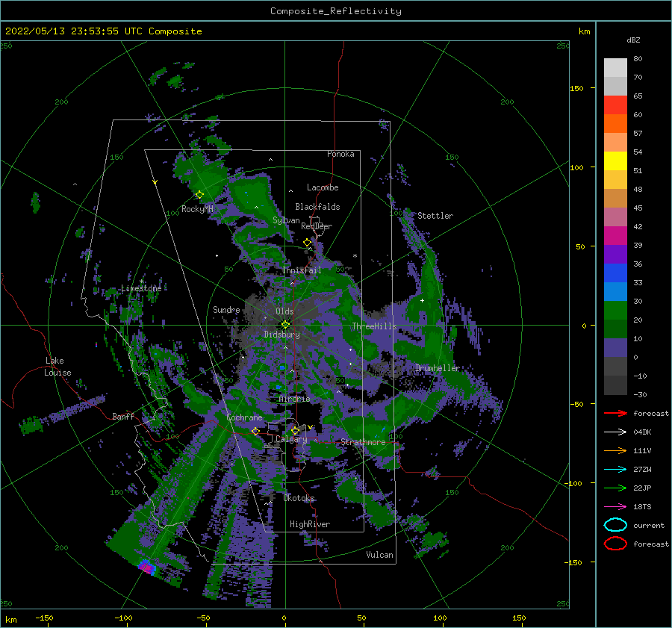Click the green 22JP arrow icon

click(x=615, y=488)
